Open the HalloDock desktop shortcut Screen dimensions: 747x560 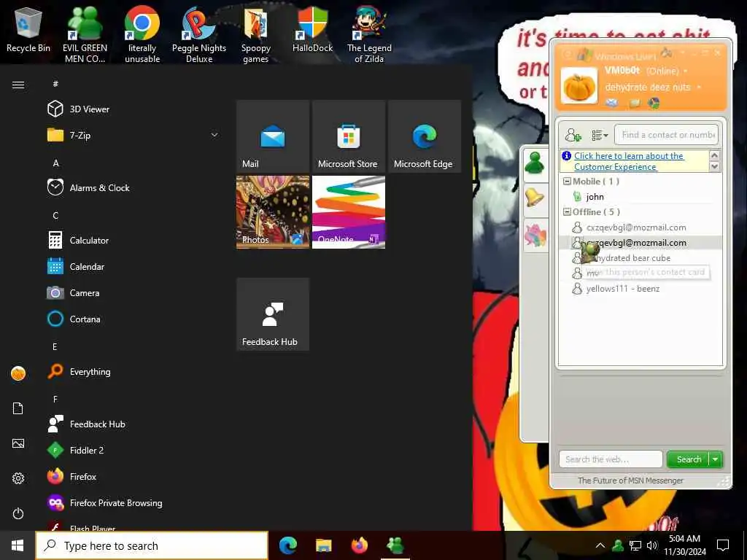(x=312, y=29)
